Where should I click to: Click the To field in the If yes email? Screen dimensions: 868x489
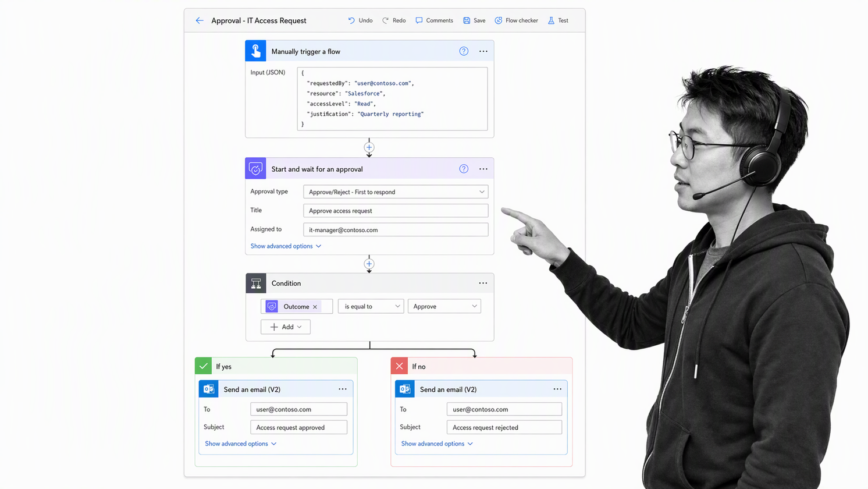[x=298, y=409]
